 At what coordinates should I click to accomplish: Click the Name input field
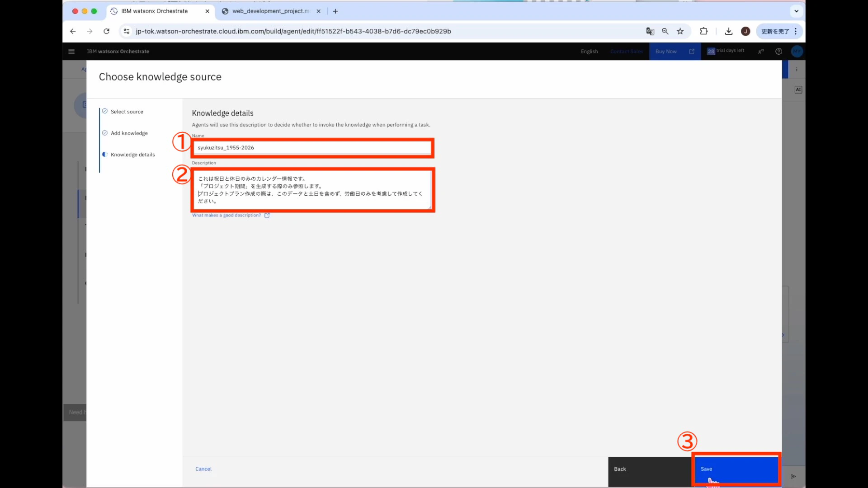coord(312,148)
